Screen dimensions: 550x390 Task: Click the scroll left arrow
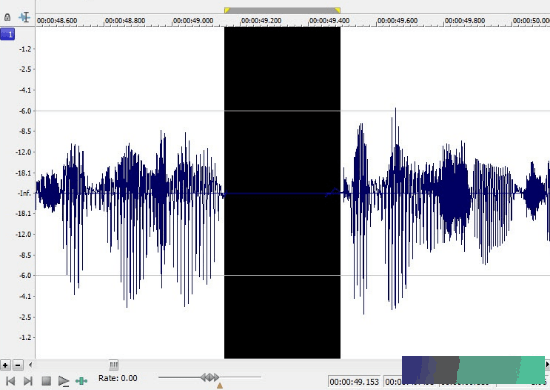31,365
